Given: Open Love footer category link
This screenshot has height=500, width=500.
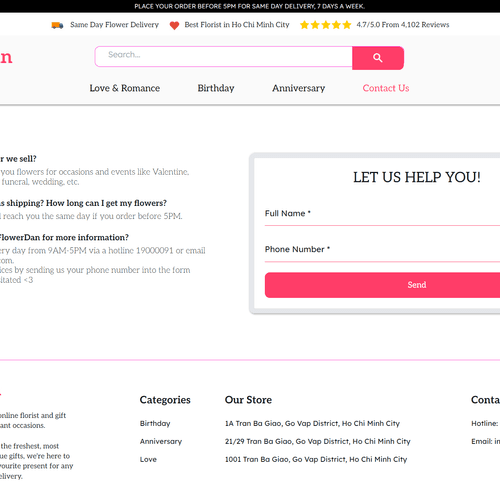Looking at the screenshot, I should click(148, 459).
